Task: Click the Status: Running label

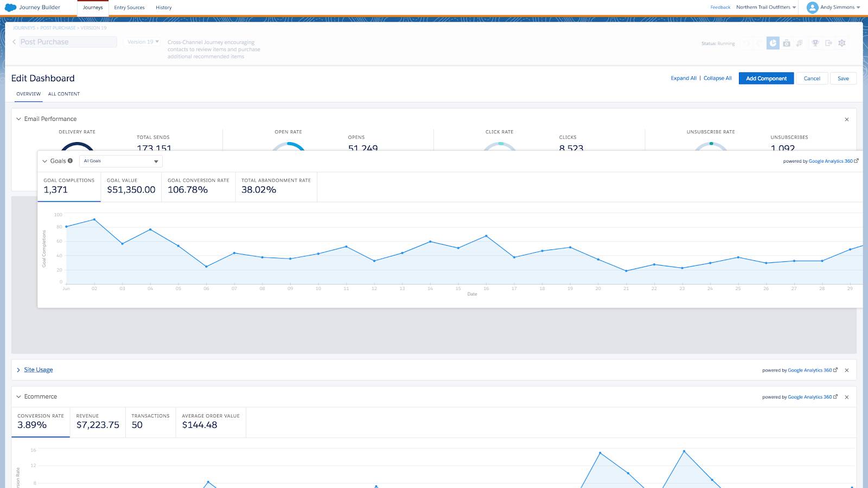Action: 718,44
